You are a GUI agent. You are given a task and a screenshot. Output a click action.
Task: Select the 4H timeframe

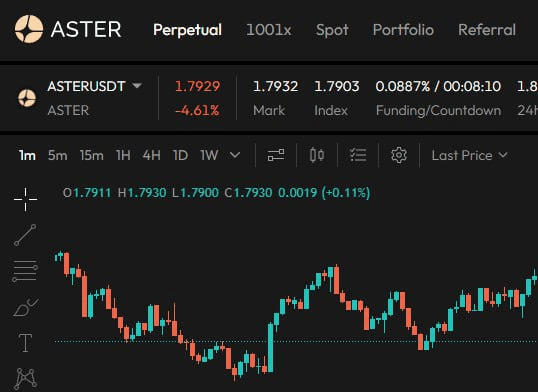[151, 155]
